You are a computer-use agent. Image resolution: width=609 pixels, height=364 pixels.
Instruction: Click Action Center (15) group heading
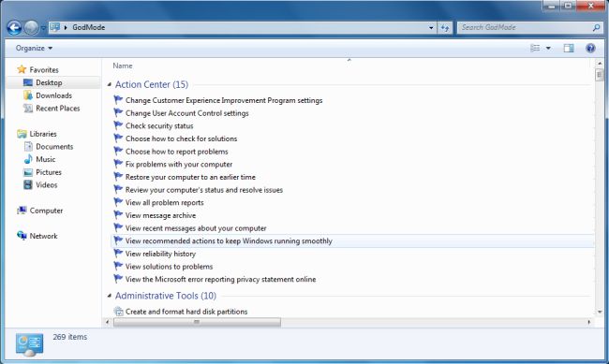[152, 84]
